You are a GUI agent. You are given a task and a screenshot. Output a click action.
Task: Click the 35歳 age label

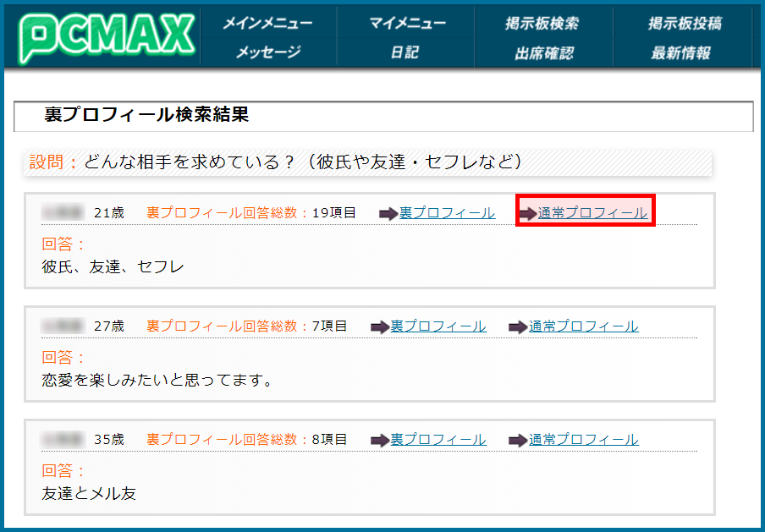tap(109, 439)
